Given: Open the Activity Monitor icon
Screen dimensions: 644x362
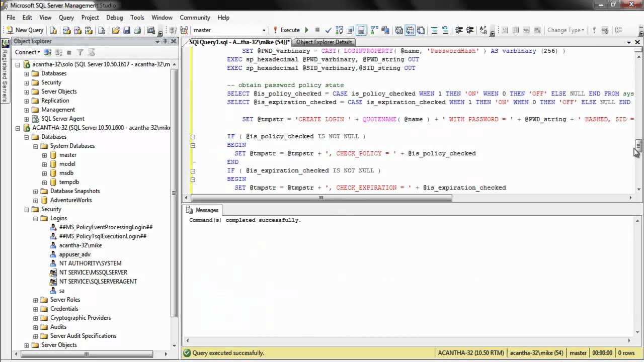Looking at the screenshot, I should [x=150, y=30].
